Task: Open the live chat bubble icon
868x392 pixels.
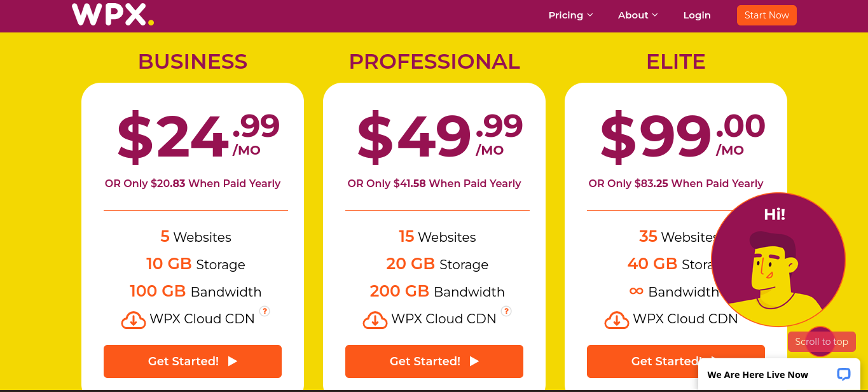Action: [x=843, y=374]
